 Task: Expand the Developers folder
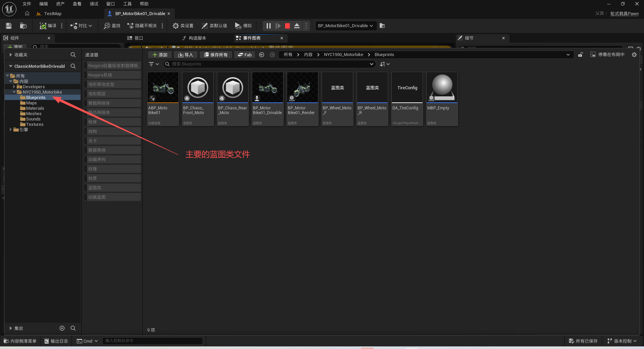[14, 87]
